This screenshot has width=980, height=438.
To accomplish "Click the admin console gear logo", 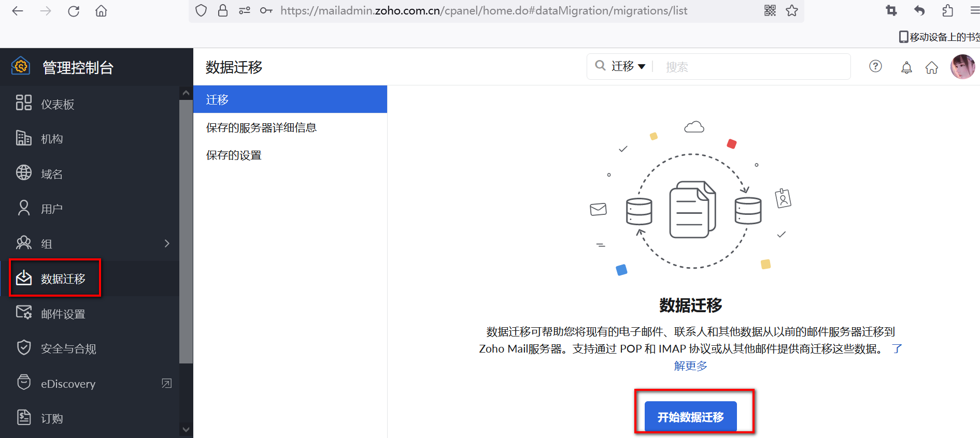I will (x=21, y=66).
